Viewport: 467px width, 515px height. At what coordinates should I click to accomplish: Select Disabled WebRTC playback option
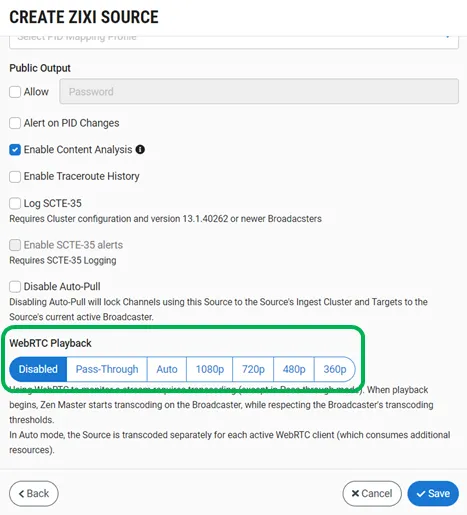[38, 369]
